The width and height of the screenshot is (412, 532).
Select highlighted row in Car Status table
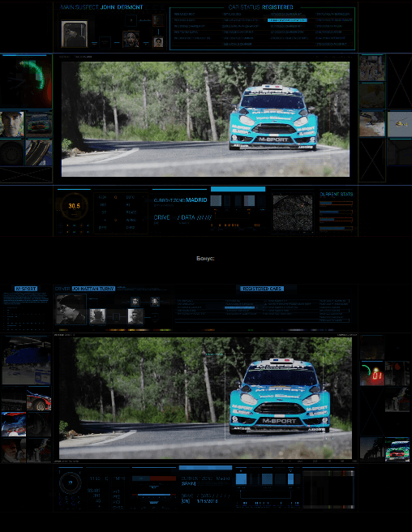coord(287,20)
